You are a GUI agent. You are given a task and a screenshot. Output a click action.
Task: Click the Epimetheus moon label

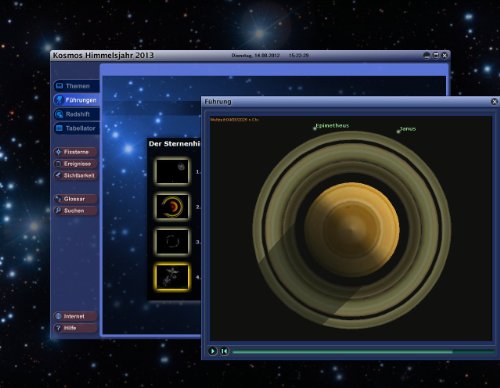[332, 126]
